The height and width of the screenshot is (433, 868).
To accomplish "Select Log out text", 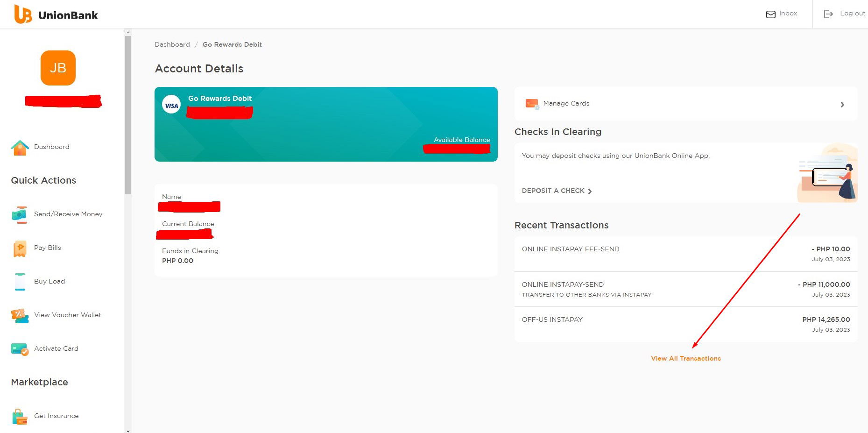I will click(x=852, y=14).
